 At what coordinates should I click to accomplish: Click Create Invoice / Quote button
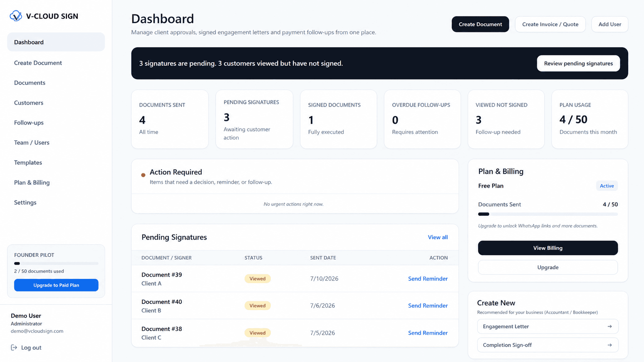550,24
